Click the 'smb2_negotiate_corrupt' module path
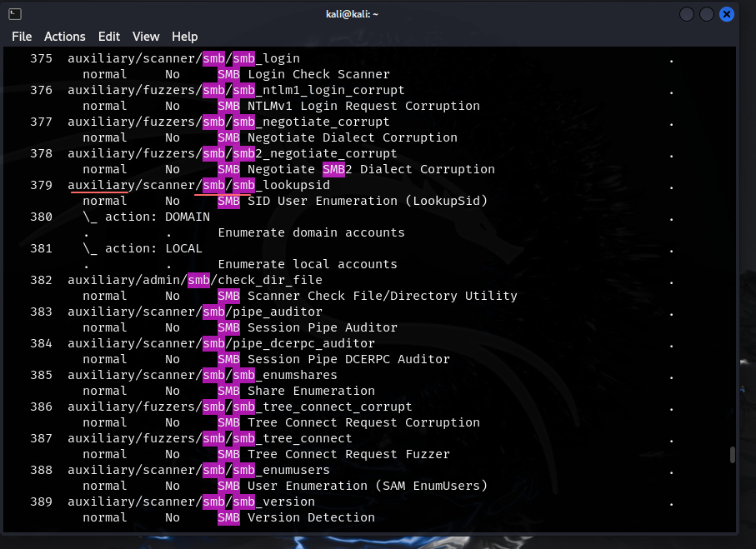756x549 pixels. pos(233,154)
